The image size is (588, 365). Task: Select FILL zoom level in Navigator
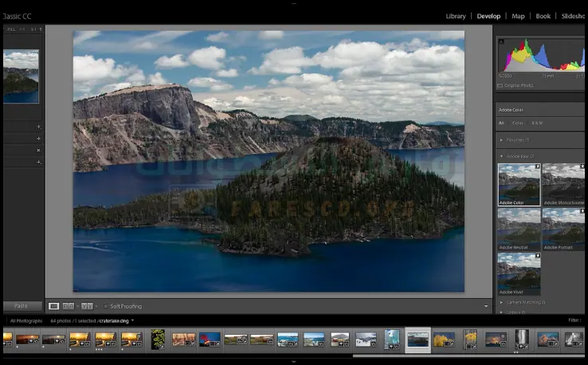(11, 29)
